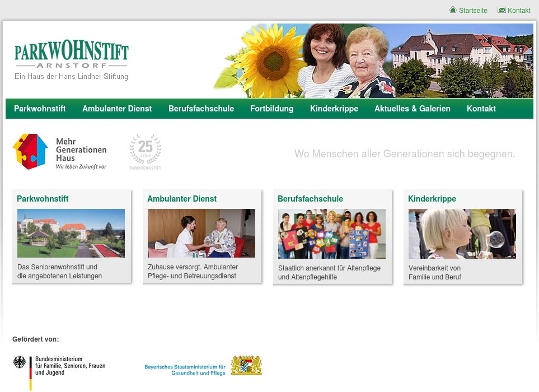The width and height of the screenshot is (539, 392).
Task: Click the house icon next to Startseite
Action: 453,10
